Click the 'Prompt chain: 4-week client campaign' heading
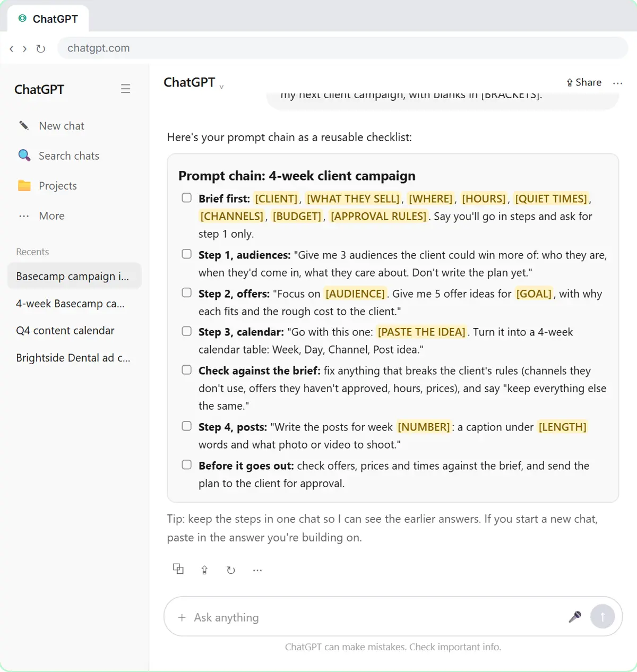The image size is (637, 672). tap(297, 176)
